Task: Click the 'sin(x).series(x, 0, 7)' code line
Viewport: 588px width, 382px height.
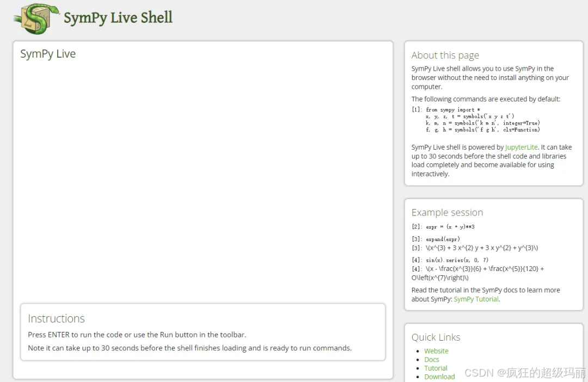Action: click(457, 260)
